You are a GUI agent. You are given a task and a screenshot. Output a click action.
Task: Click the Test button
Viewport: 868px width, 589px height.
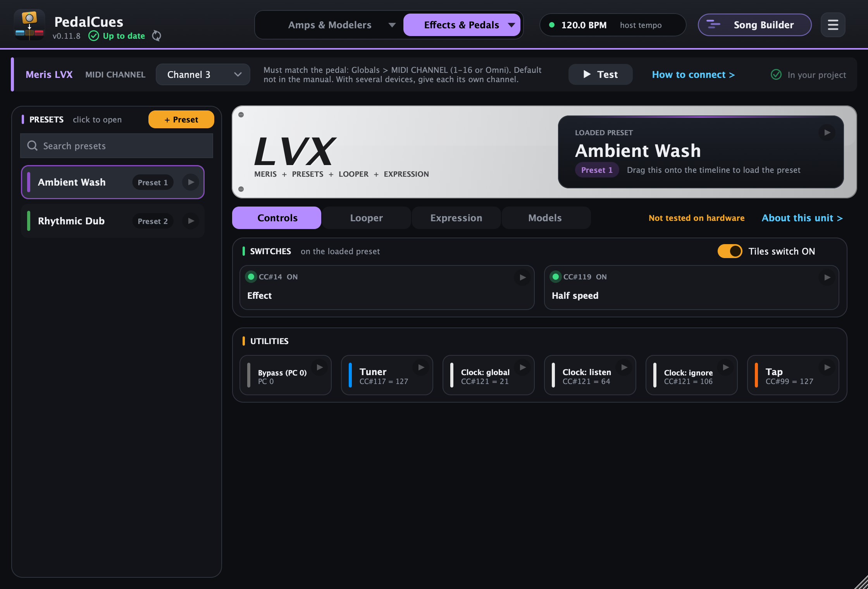pos(600,74)
